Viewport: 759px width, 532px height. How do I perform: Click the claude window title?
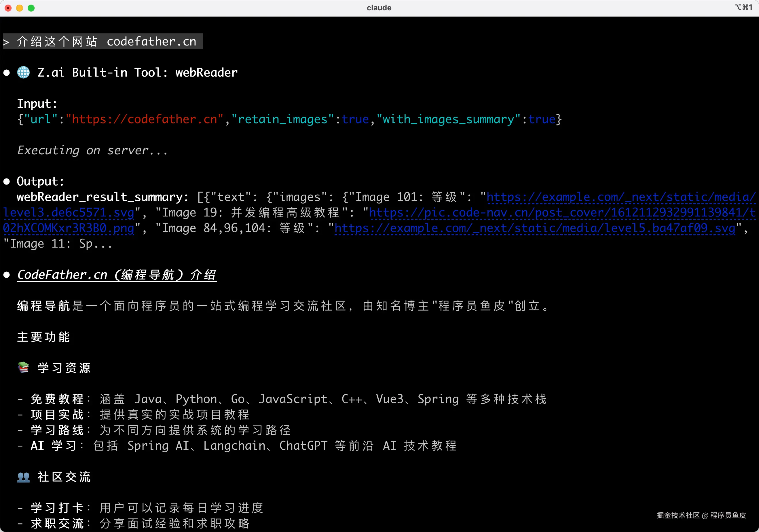379,7
